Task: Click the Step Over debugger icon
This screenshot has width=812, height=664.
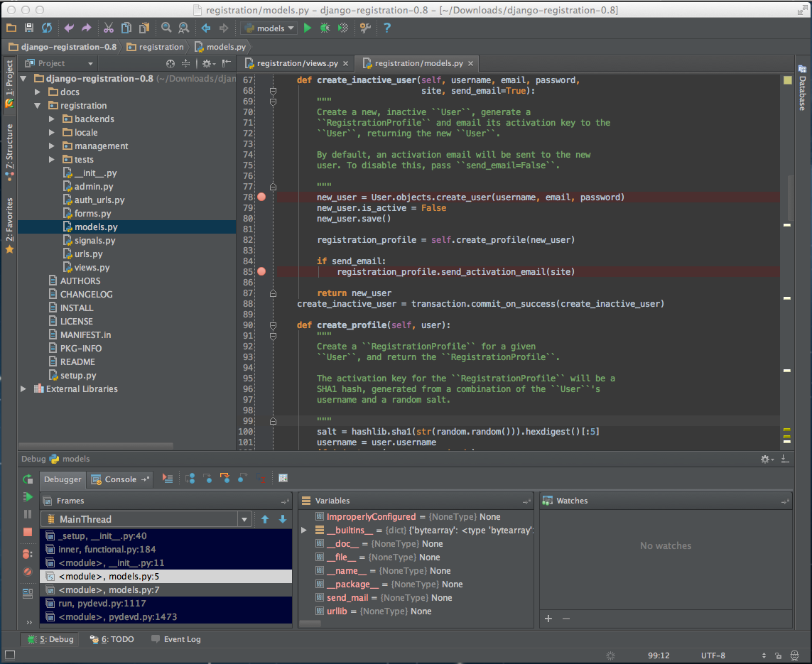Action: tap(190, 479)
